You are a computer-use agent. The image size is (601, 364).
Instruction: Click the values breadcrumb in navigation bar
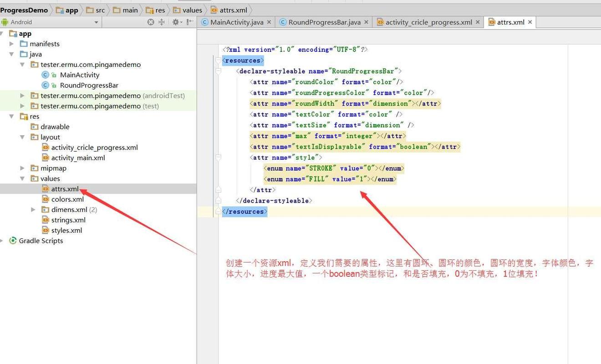(x=192, y=10)
